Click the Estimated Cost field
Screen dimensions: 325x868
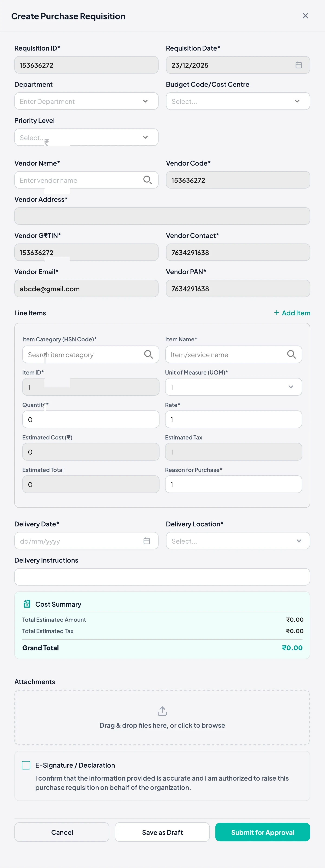click(x=91, y=452)
